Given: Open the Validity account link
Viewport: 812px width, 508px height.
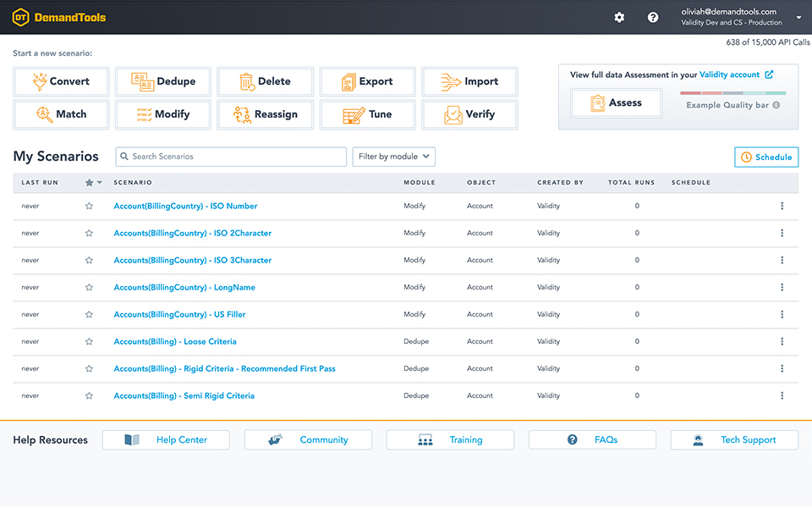Looking at the screenshot, I should [x=729, y=75].
